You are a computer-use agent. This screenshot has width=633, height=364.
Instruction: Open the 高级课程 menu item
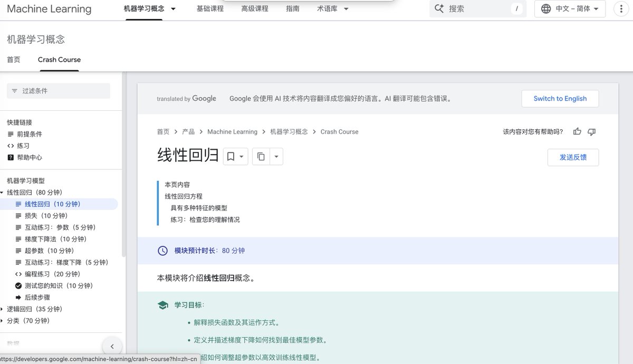(x=255, y=8)
